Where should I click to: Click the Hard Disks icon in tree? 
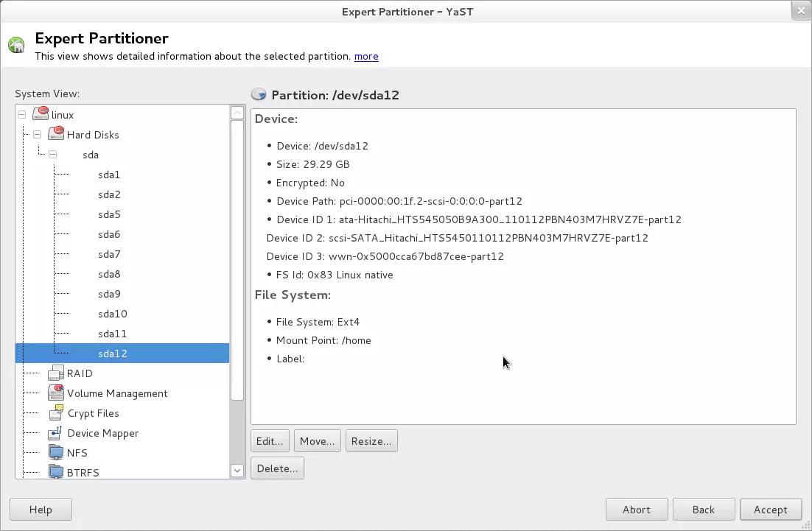tap(56, 134)
